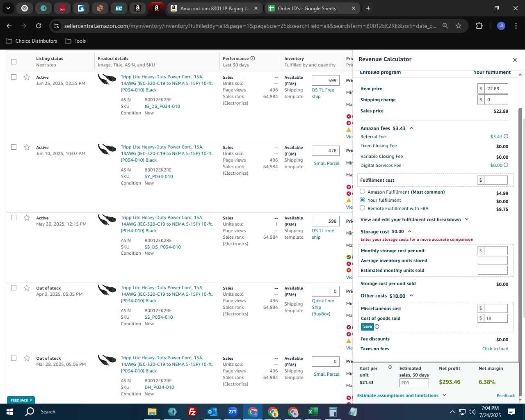Open FileZilla from the taskbar
Image resolution: width=525 pixels, height=420 pixels.
(192, 412)
